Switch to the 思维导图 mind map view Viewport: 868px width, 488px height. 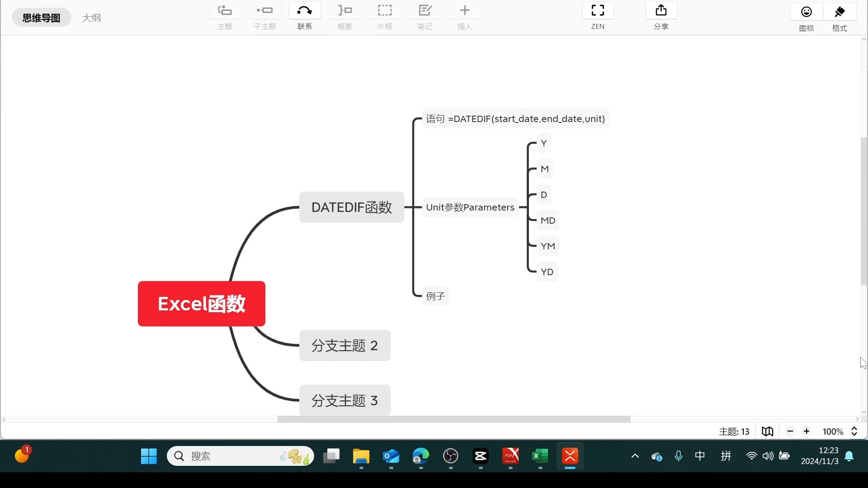pyautogui.click(x=41, y=18)
